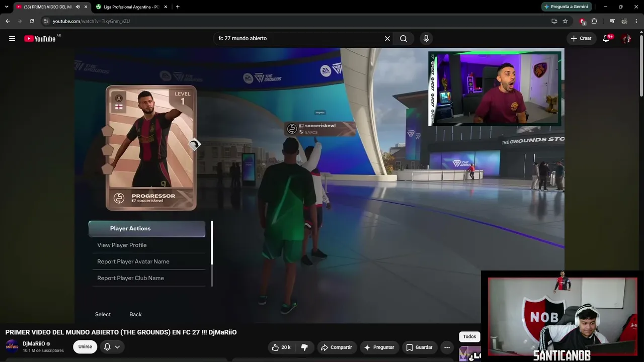The image size is (644, 362).
Task: Open more actions three-dot menu under video
Action: click(x=447, y=347)
